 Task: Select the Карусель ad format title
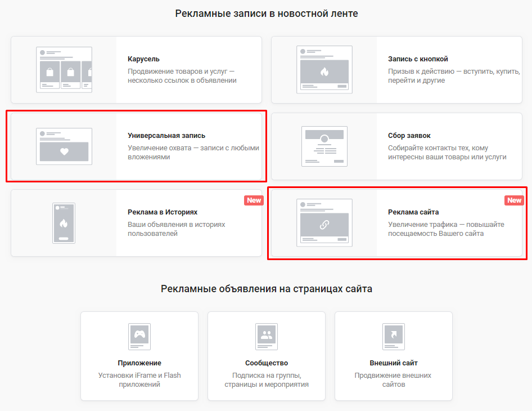(x=143, y=59)
